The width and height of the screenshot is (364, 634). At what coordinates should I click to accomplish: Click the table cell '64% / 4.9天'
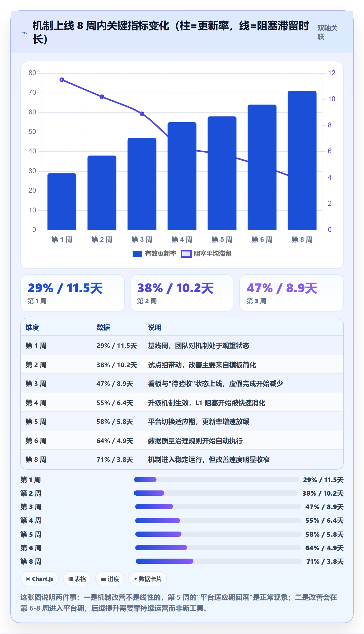pyautogui.click(x=115, y=441)
